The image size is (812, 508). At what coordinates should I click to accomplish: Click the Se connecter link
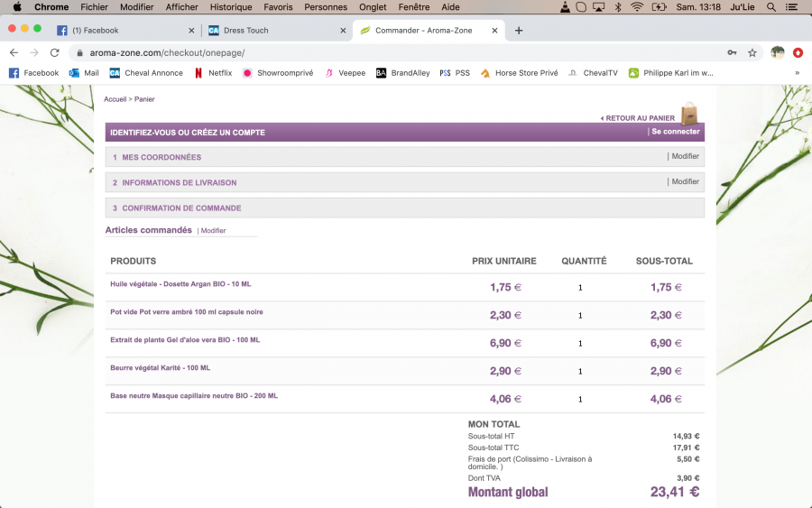pos(675,132)
